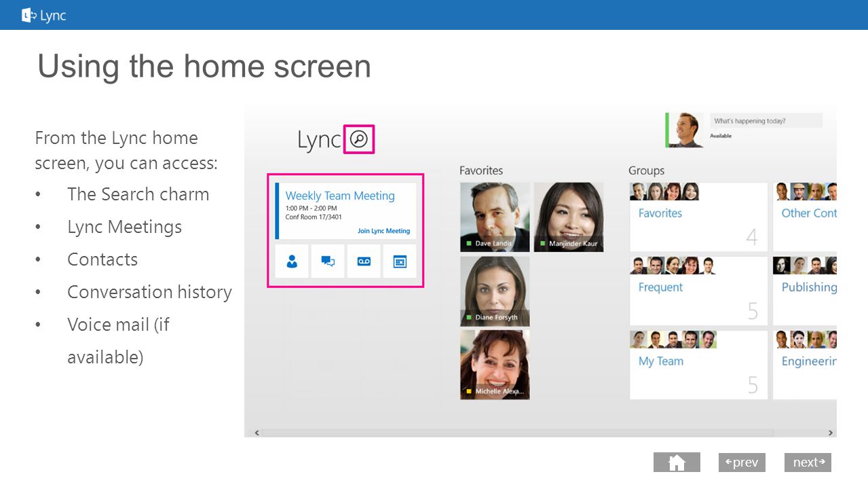
Task: Click the 'Conf Room 17/3401' text
Action: point(314,217)
